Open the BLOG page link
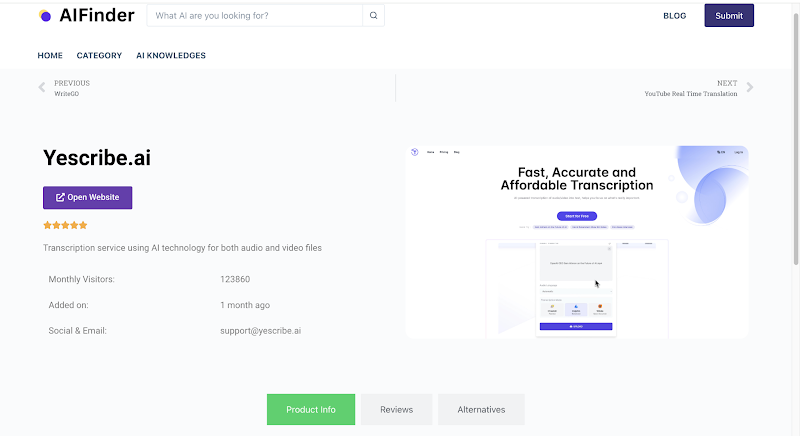 click(674, 16)
